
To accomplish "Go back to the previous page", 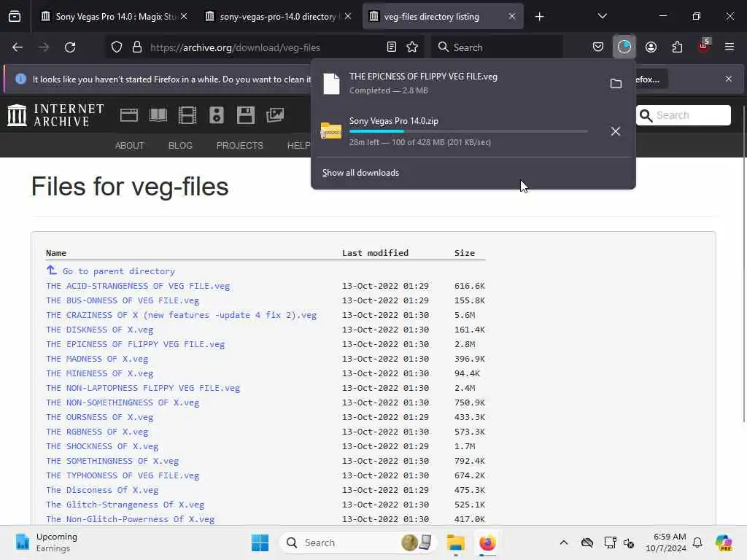I will pos(18,47).
